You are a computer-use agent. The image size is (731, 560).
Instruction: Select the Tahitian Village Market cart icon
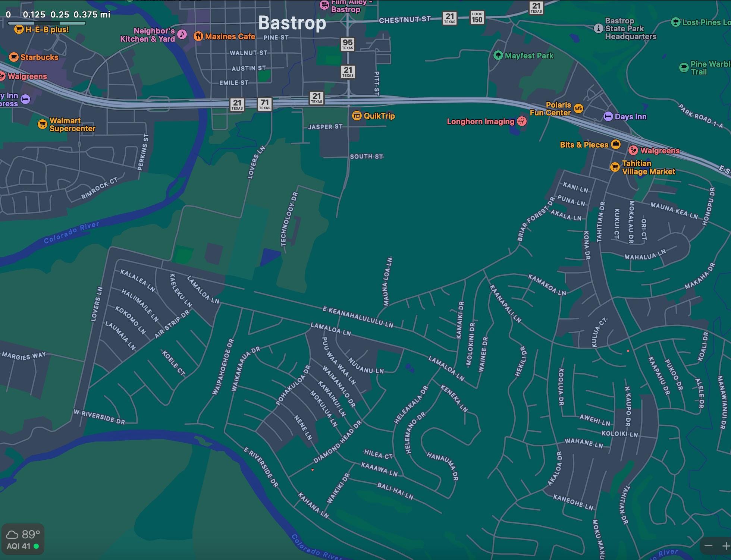click(x=615, y=167)
